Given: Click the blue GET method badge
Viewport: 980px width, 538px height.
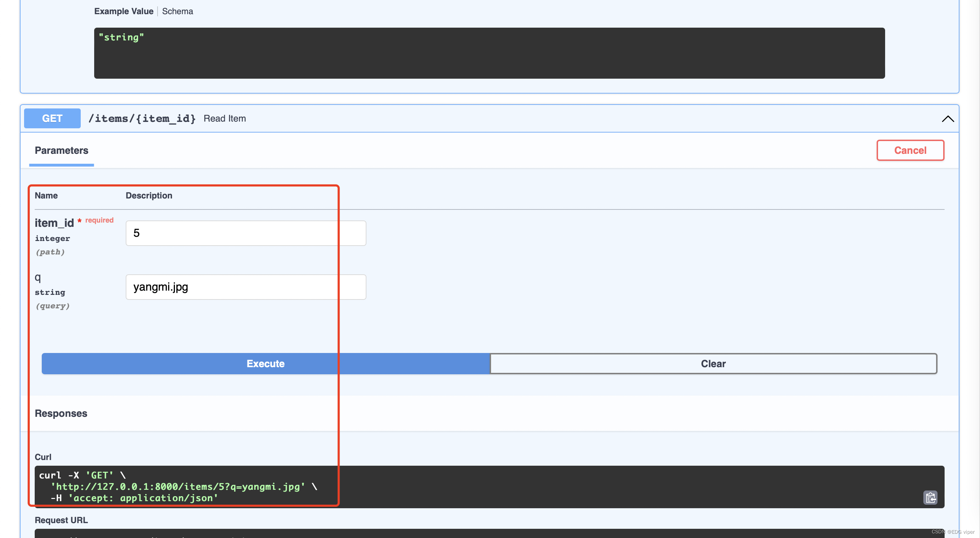Looking at the screenshot, I should (x=52, y=118).
